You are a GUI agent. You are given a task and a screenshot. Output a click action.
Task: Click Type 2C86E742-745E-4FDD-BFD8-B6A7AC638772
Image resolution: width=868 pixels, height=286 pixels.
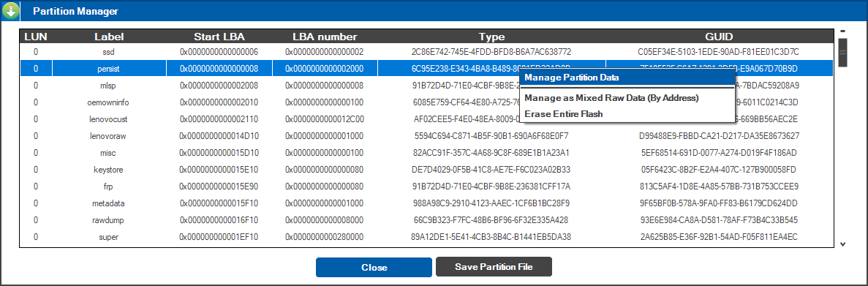(491, 52)
